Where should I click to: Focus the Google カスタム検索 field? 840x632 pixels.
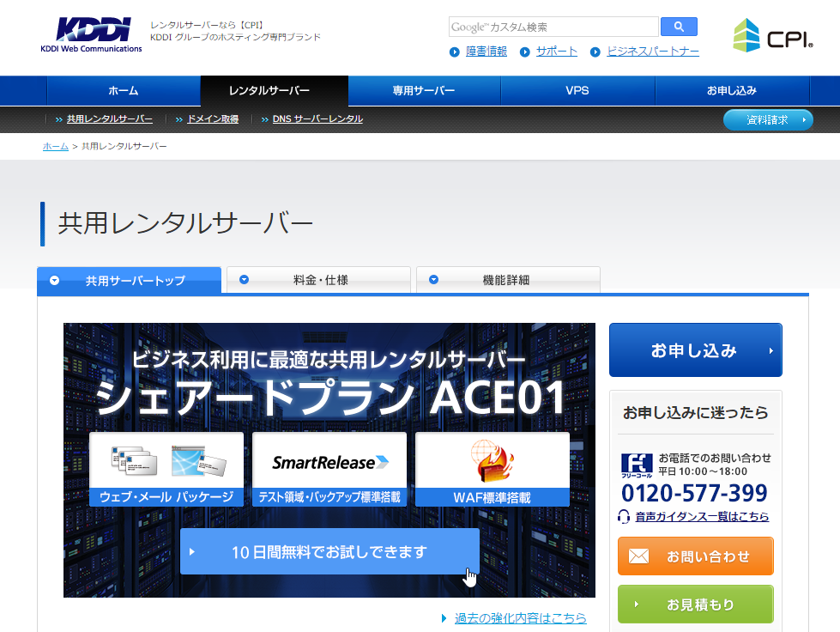tap(553, 27)
